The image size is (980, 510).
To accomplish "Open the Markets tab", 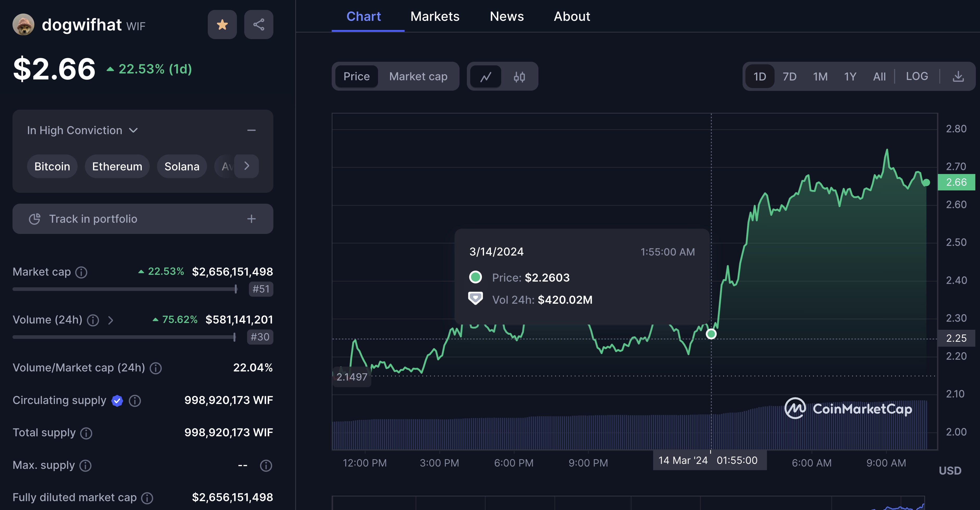I will pyautogui.click(x=435, y=16).
